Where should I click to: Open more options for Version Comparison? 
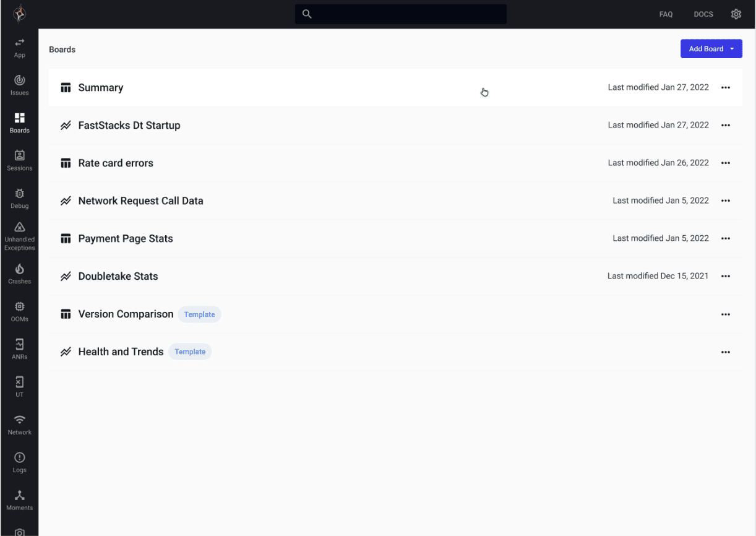point(726,314)
